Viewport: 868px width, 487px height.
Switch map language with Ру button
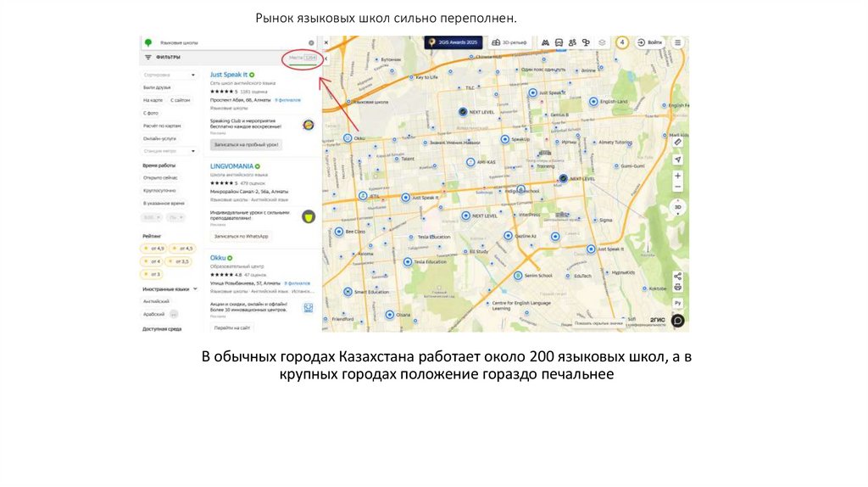coord(677,303)
